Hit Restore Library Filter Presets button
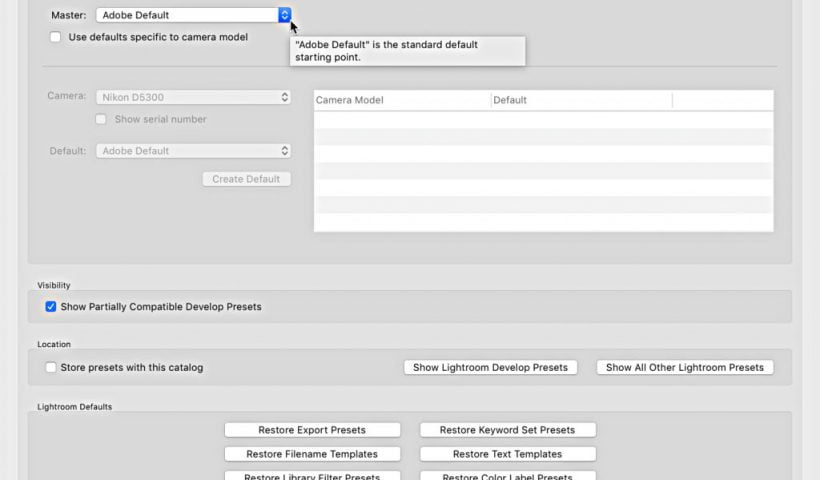 (x=312, y=476)
